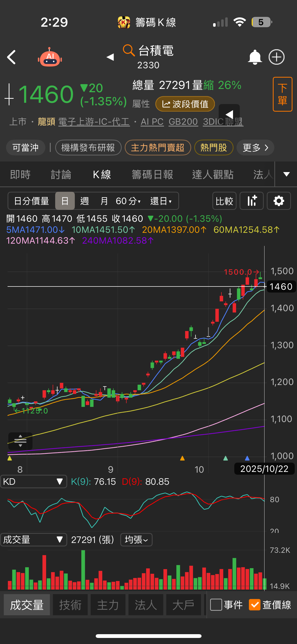Tap the 3DIC聯盟 concept link
The width and height of the screenshot is (297, 644).
click(x=223, y=122)
